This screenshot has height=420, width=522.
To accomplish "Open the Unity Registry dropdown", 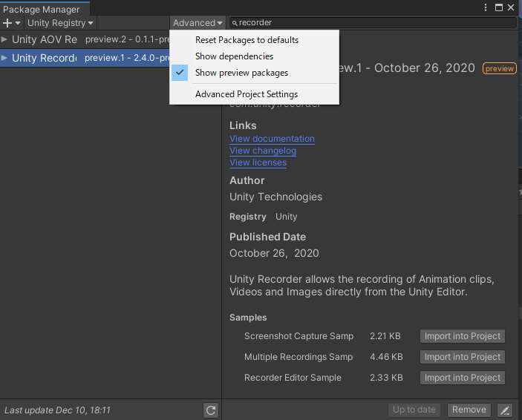I will click(x=60, y=23).
